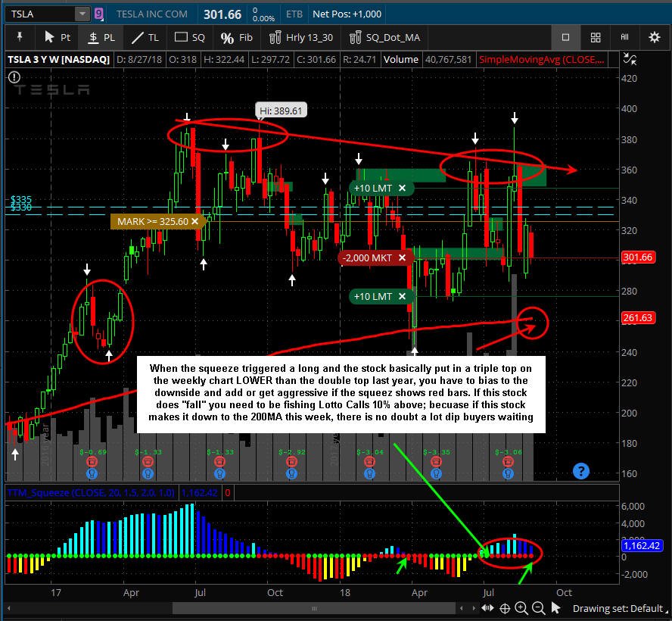The height and width of the screenshot is (621, 672).
Task: Open the chart grid layout icon
Action: click(596, 38)
